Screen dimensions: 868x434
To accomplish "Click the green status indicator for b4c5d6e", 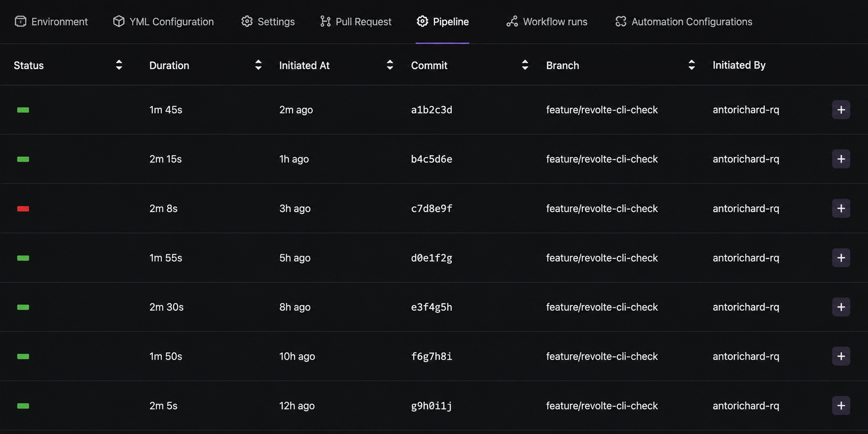I will click(23, 160).
